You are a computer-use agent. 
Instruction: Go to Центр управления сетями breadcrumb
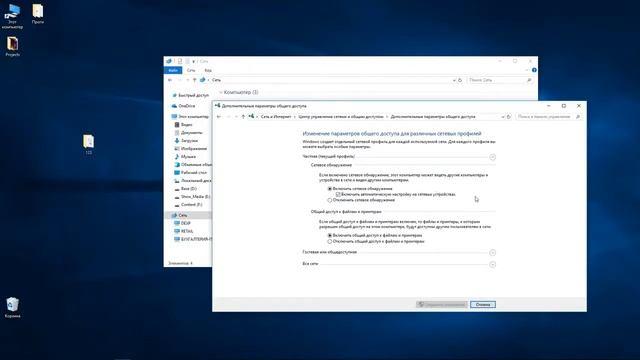pyautogui.click(x=341, y=117)
